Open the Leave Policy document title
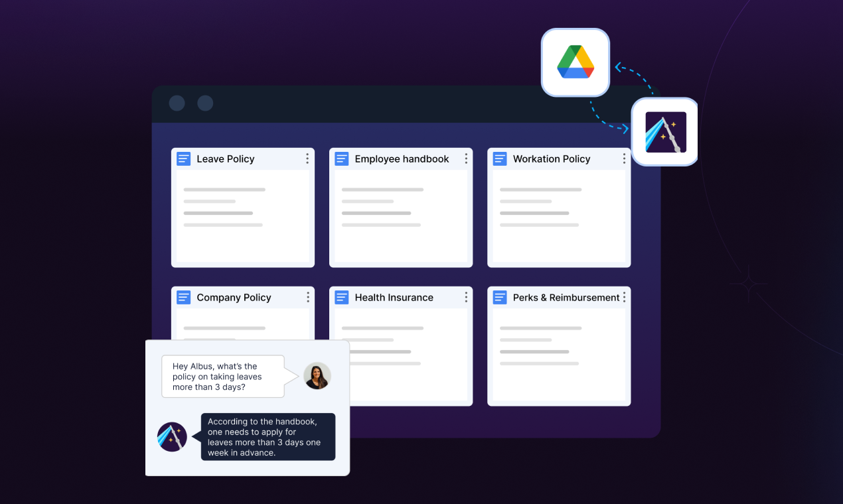The width and height of the screenshot is (843, 504). (226, 159)
